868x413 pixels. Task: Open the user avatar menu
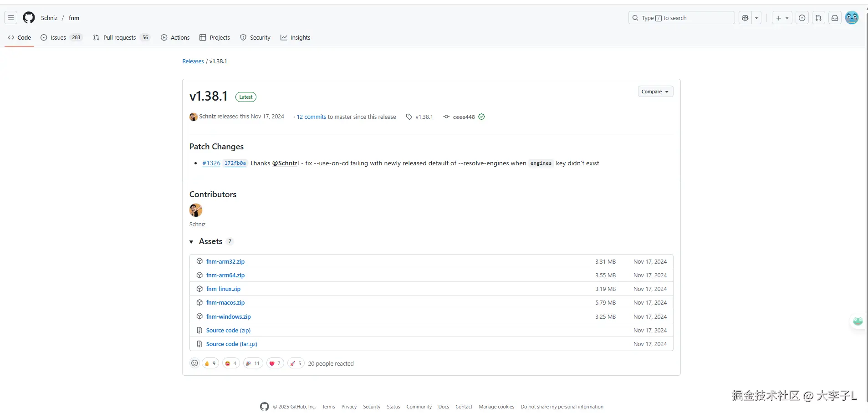852,18
